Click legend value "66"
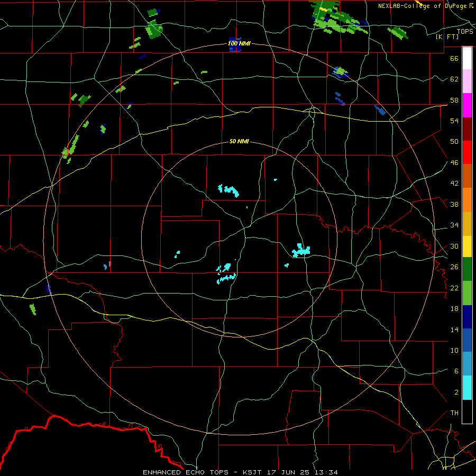Image resolution: width=476 pixels, height=476 pixels. pos(454,58)
